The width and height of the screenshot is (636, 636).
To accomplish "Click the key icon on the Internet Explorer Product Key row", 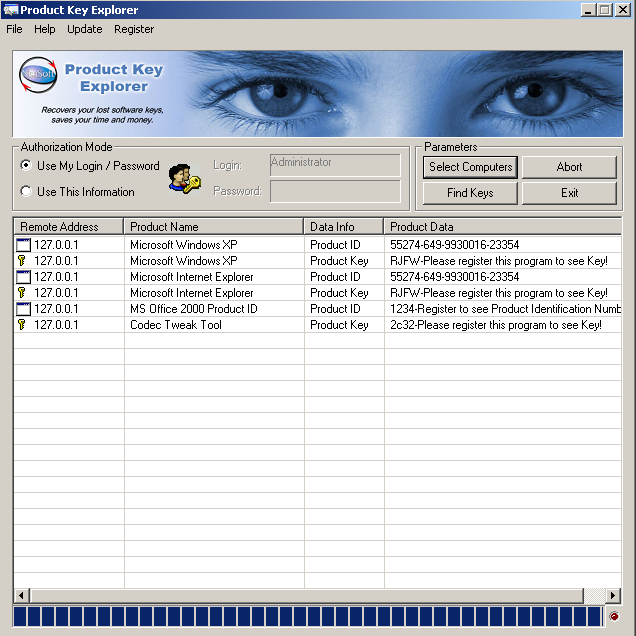I will pyautogui.click(x=22, y=292).
